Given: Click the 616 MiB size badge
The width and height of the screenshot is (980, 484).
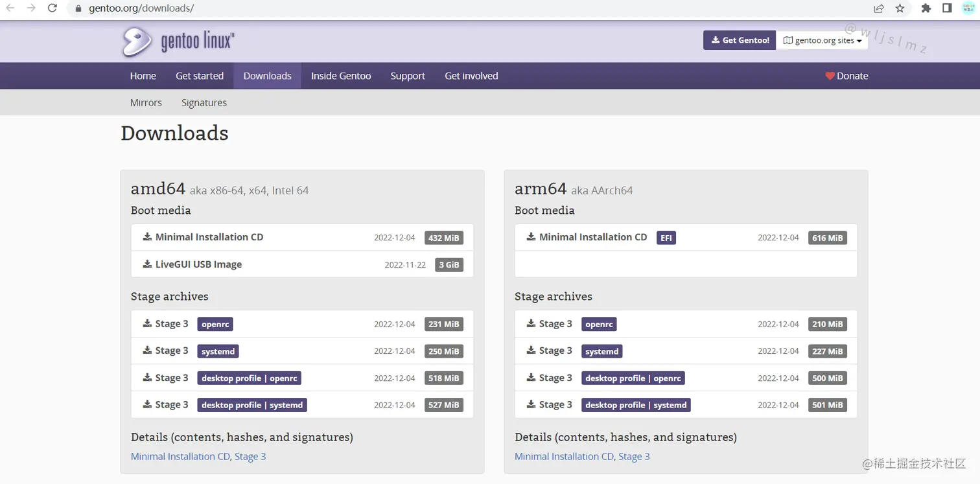Looking at the screenshot, I should [x=828, y=238].
